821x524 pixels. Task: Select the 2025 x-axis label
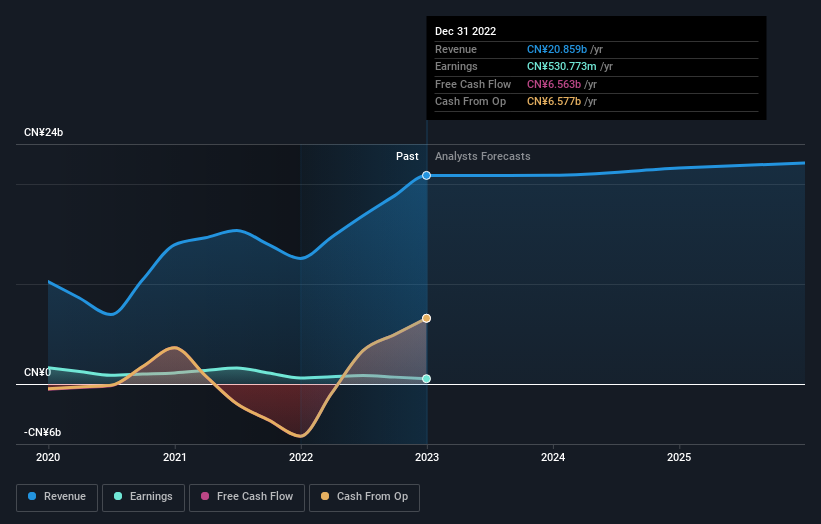pos(679,457)
